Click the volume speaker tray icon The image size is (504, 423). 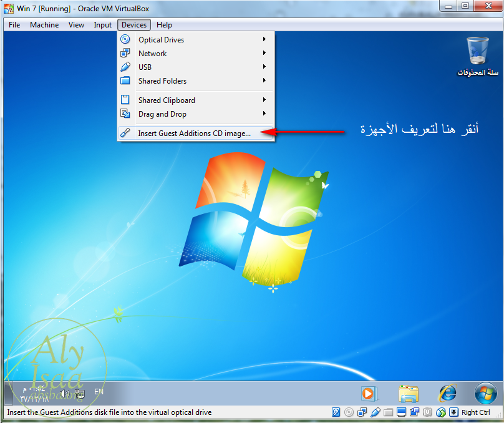[x=64, y=393]
